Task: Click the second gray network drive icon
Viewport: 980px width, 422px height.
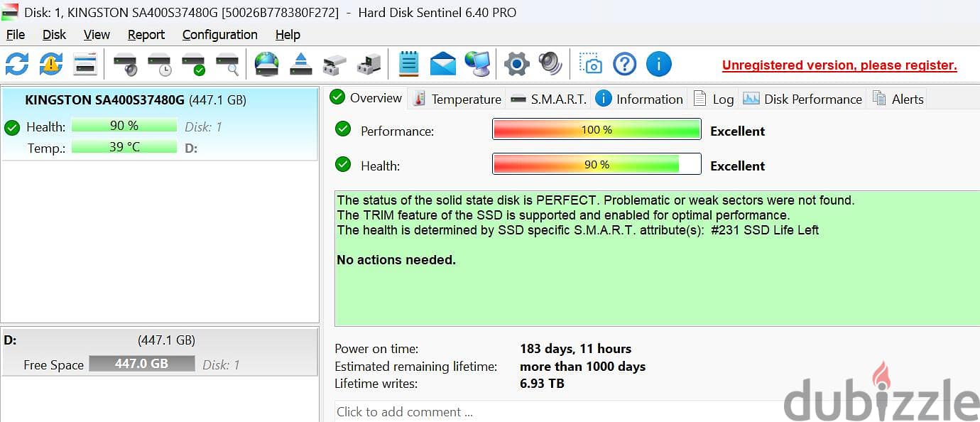Action: [x=369, y=65]
